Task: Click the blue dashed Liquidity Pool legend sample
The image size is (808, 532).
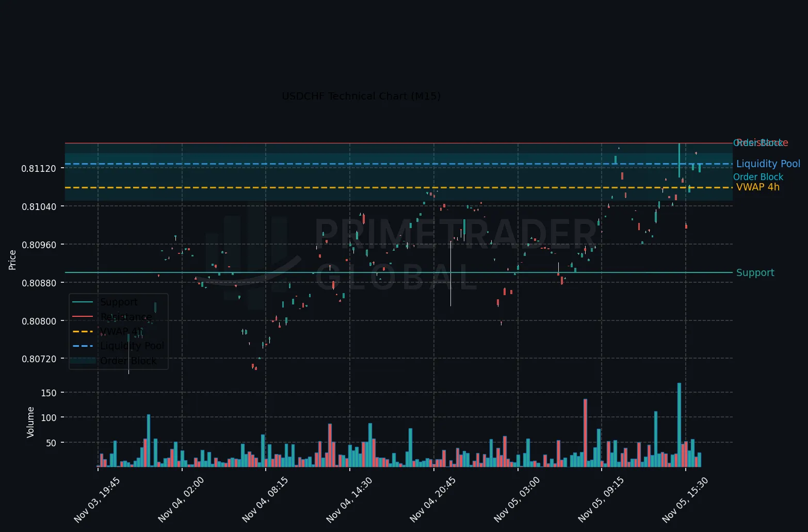Action: pos(83,346)
